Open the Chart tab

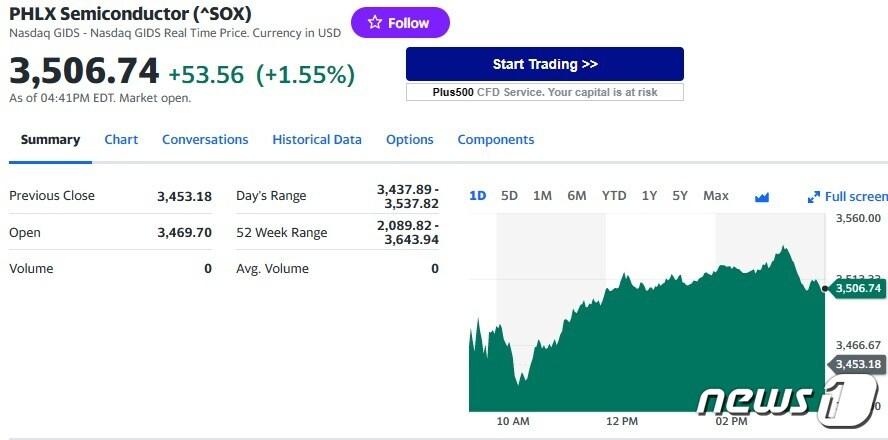pos(121,140)
